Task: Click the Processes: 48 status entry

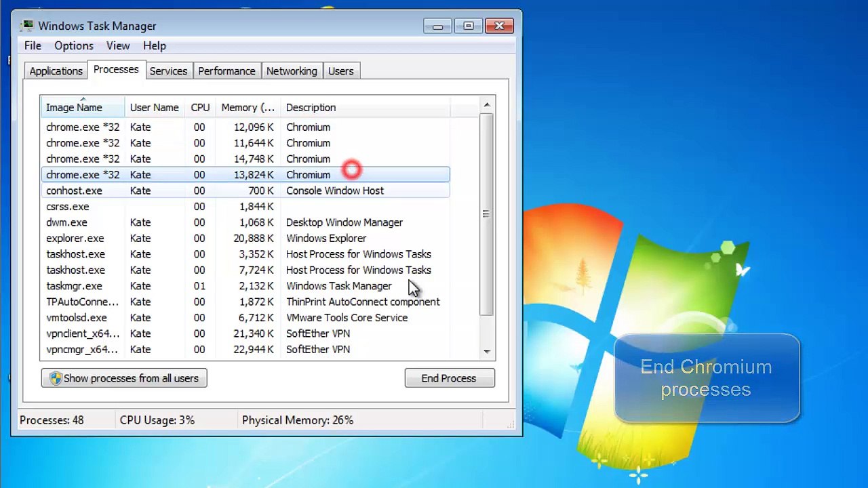Action: click(x=52, y=420)
